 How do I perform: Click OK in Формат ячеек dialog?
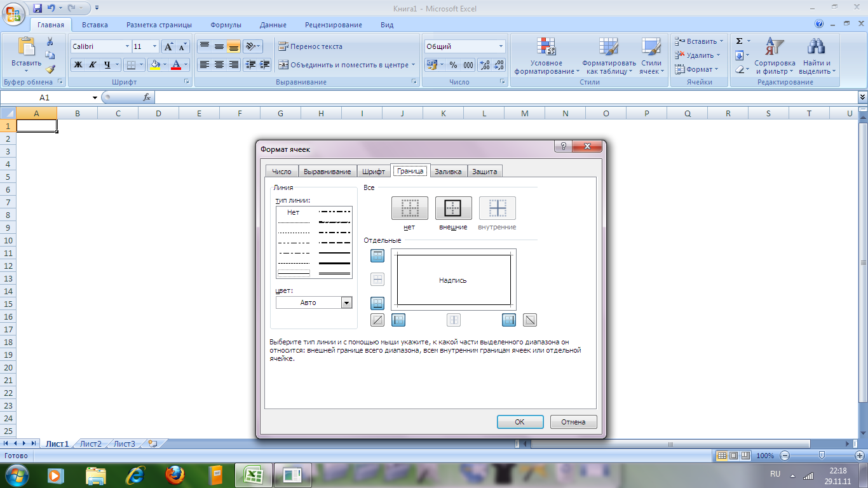(520, 422)
